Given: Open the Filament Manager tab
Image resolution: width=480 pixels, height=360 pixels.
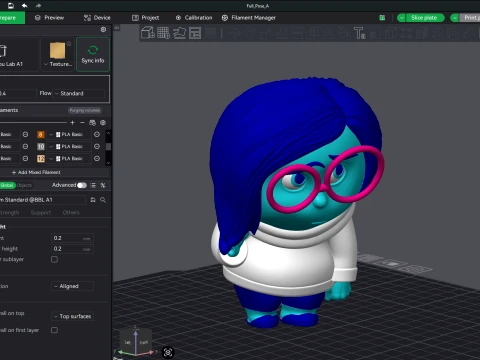Looking at the screenshot, I should [249, 18].
